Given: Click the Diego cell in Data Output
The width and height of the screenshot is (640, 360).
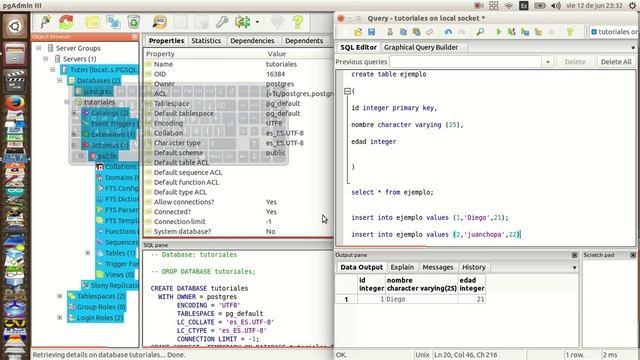Looking at the screenshot, I should click(x=421, y=299).
